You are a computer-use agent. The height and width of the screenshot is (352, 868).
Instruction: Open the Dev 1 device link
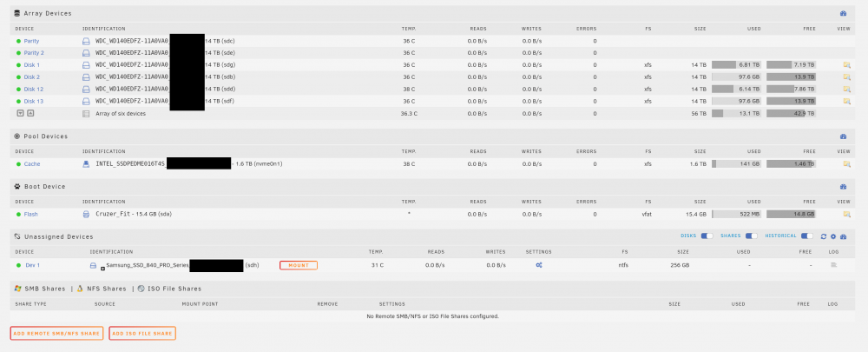pyautogui.click(x=33, y=266)
